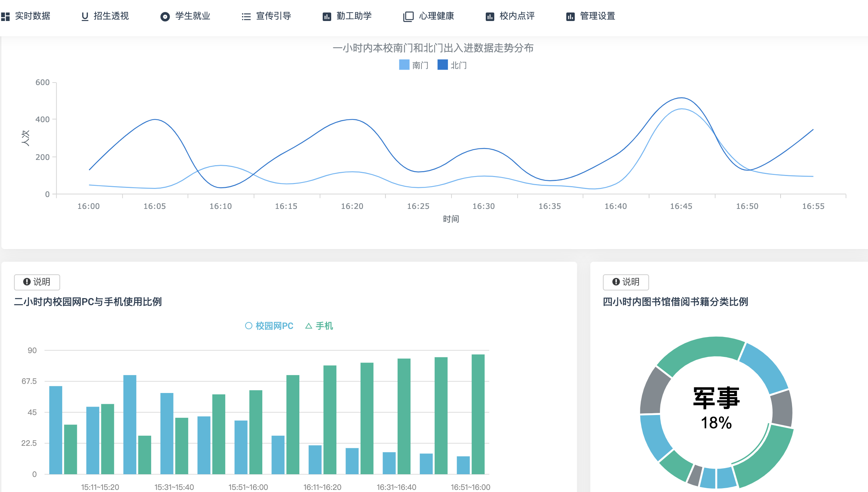Click the underline U icon for 招生透视

coord(85,16)
